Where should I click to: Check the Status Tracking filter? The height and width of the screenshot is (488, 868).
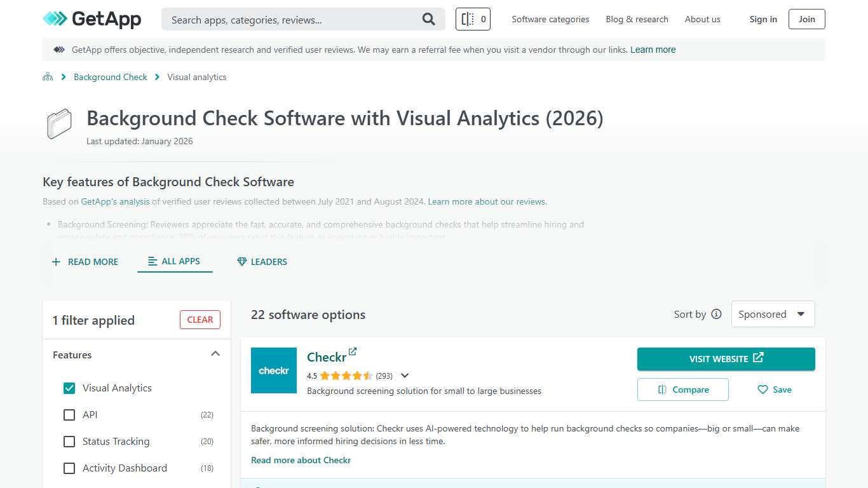coord(69,441)
